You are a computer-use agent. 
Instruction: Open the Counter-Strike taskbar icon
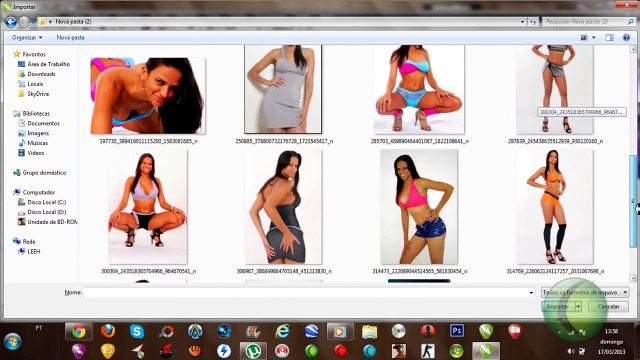(427, 351)
